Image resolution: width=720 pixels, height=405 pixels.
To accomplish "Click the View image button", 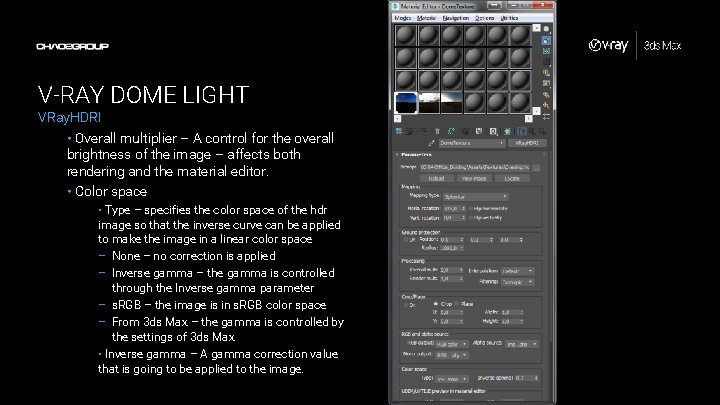I will pyautogui.click(x=474, y=179).
